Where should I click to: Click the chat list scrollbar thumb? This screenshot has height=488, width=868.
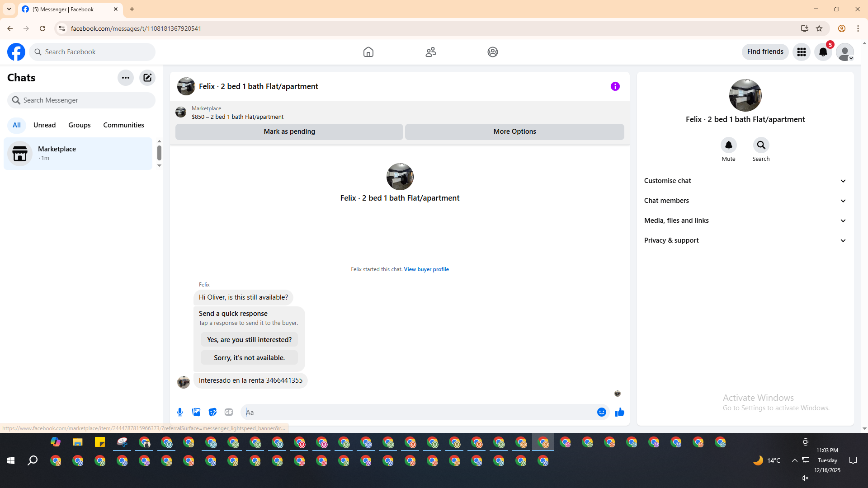pos(159,153)
